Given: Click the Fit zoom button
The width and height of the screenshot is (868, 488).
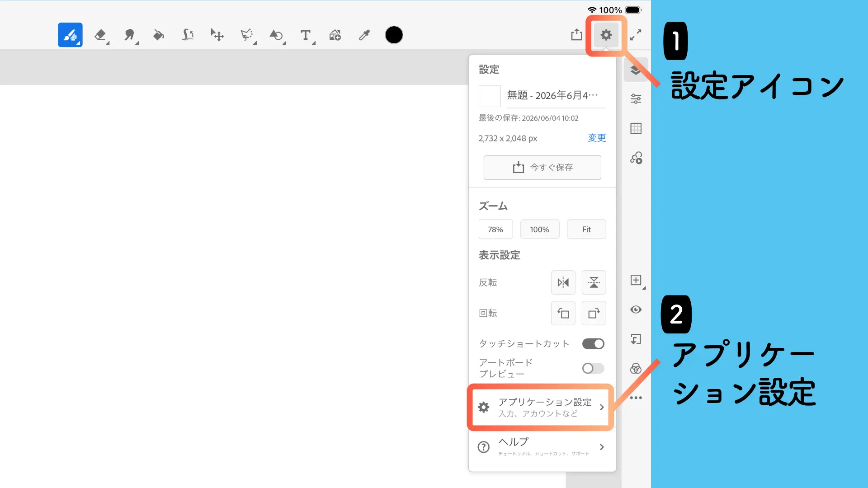Looking at the screenshot, I should click(586, 230).
